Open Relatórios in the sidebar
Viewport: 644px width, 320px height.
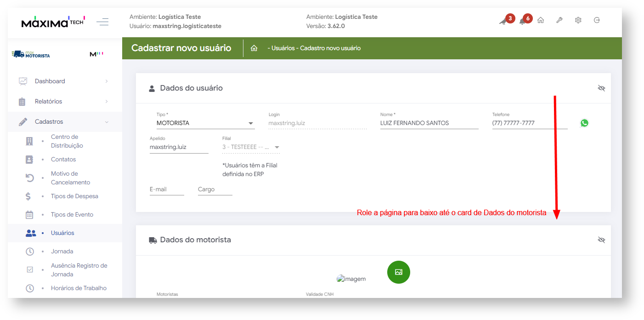coord(48,101)
